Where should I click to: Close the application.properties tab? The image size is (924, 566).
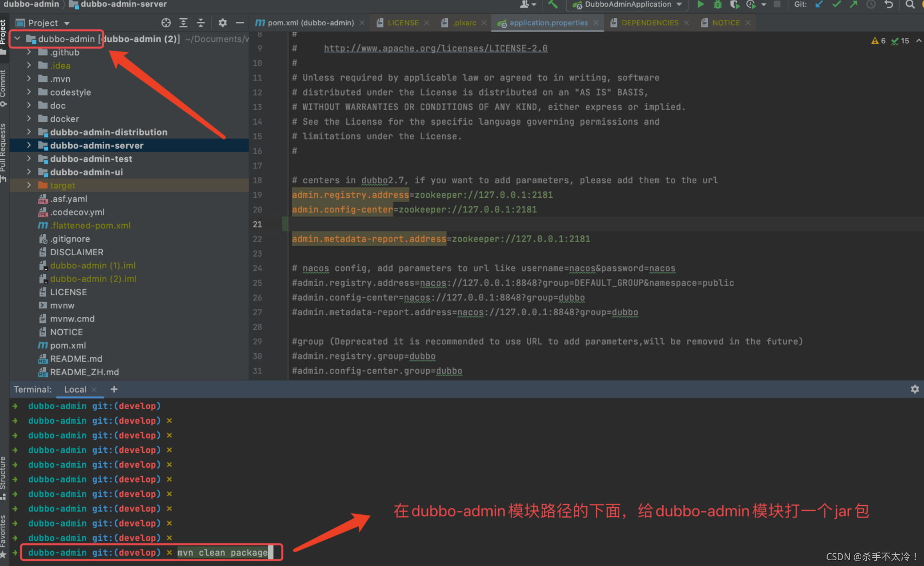(x=596, y=23)
